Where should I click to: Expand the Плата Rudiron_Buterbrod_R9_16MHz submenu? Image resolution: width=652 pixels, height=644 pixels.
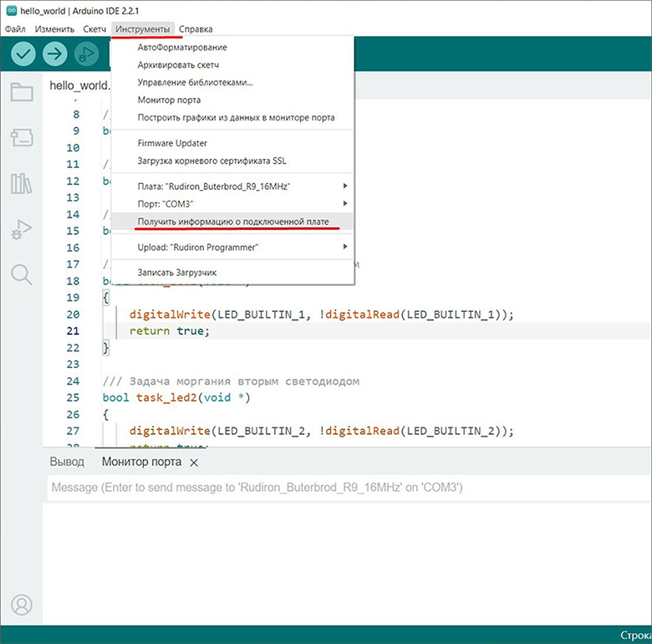click(232, 187)
